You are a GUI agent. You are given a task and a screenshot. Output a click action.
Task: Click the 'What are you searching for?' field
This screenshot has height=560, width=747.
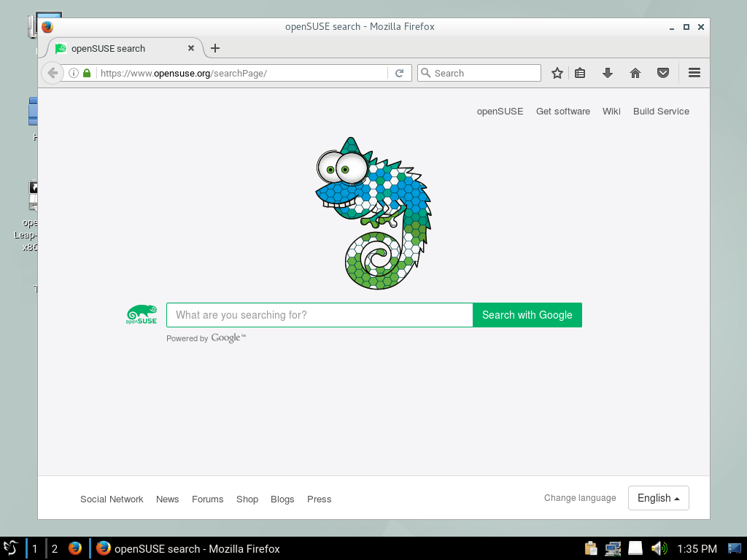(x=320, y=315)
